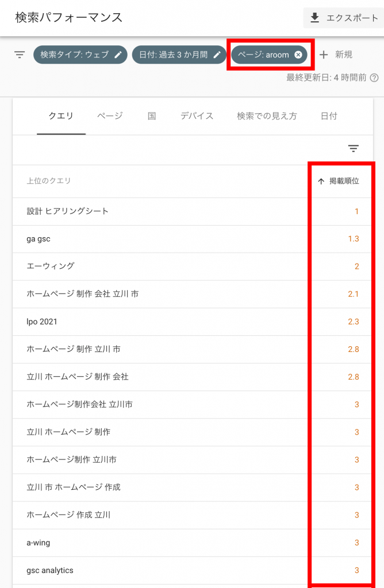
Task: Open help icon beside last updated time
Action: click(374, 78)
